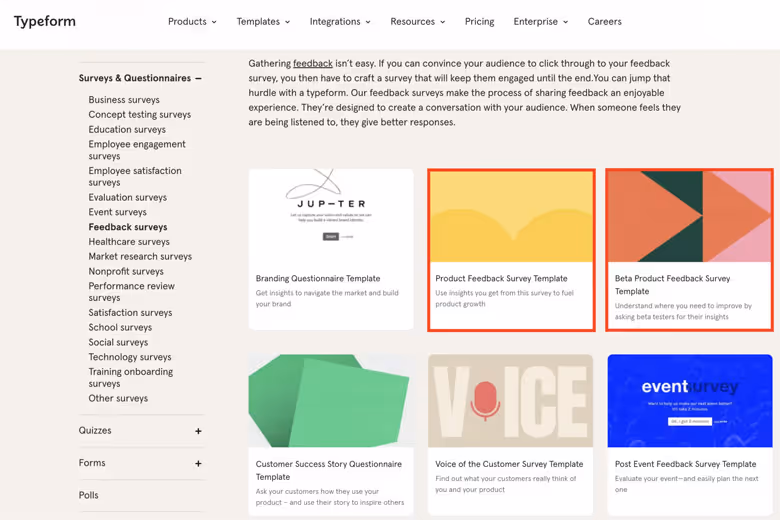This screenshot has height=520, width=780.
Task: Select Employee satisfaction surveys
Action: click(x=135, y=176)
